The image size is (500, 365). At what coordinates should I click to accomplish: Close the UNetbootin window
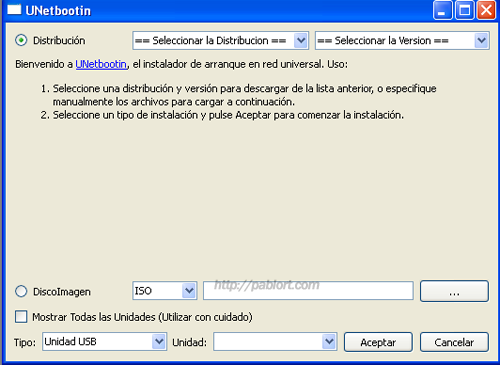tap(486, 11)
